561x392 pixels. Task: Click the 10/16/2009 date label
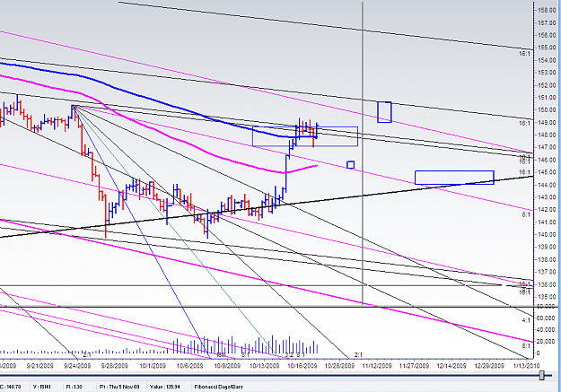click(x=302, y=366)
